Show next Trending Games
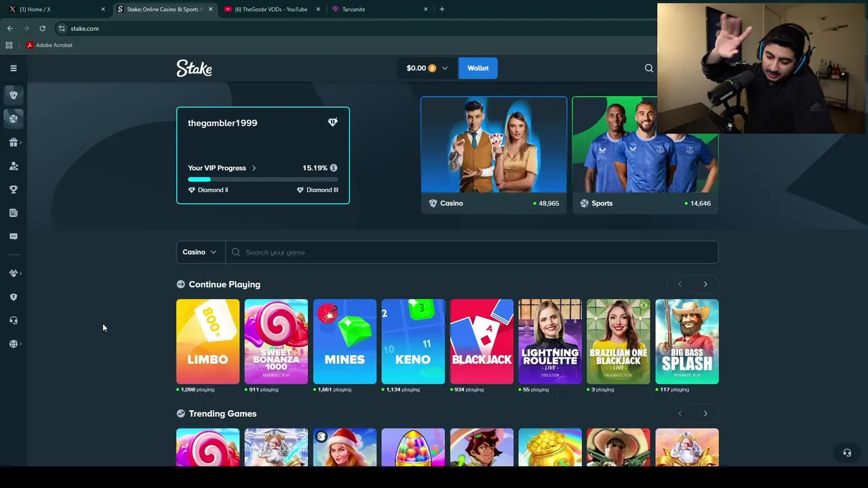This screenshot has height=488, width=868. [705, 413]
